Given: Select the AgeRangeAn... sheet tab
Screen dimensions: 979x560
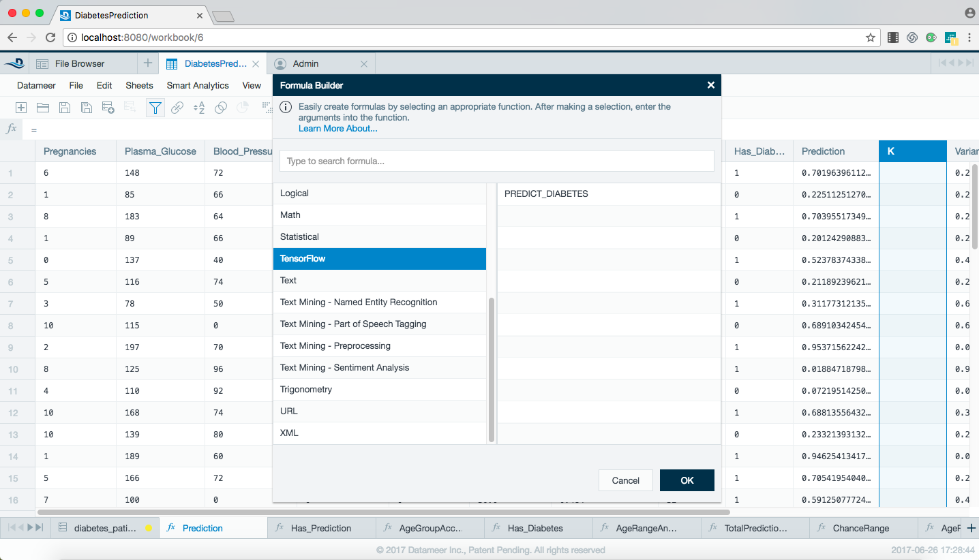Looking at the screenshot, I should [647, 528].
